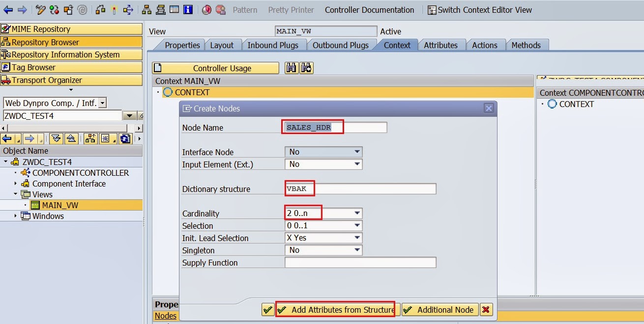Click the Display/Change pencil icon
The image size is (644, 324).
pos(40,10)
